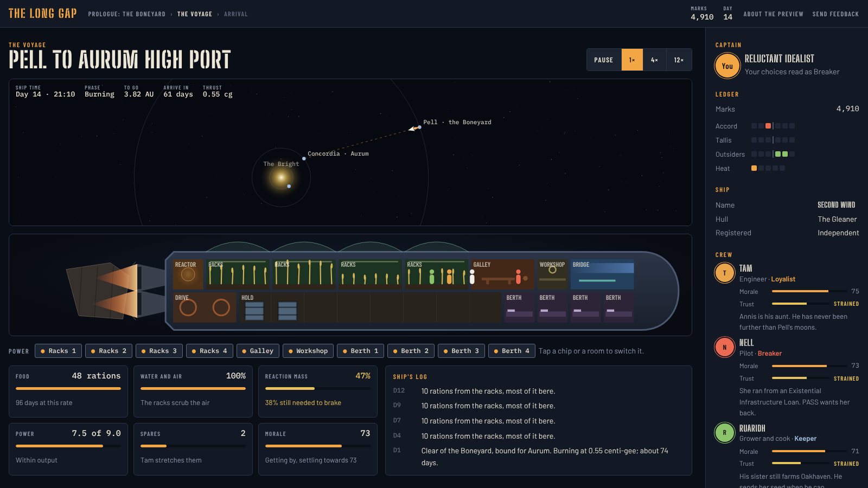Screen dimensions: 868x488
Task: Open the Arrival breadcrumb tab
Action: coord(236,14)
